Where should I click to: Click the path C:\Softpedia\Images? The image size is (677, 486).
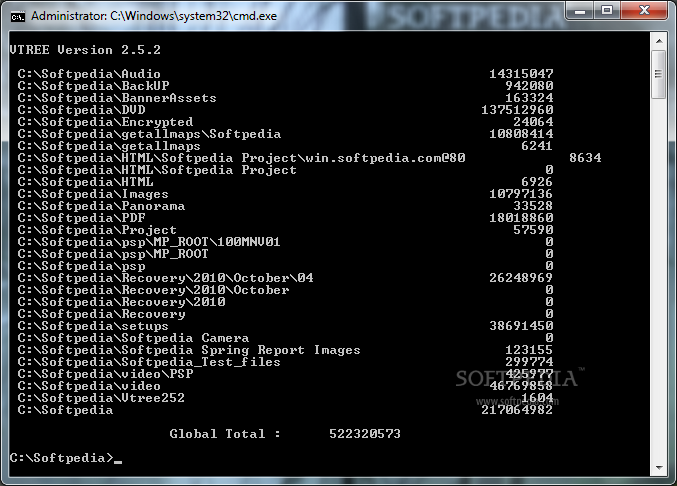click(x=93, y=194)
